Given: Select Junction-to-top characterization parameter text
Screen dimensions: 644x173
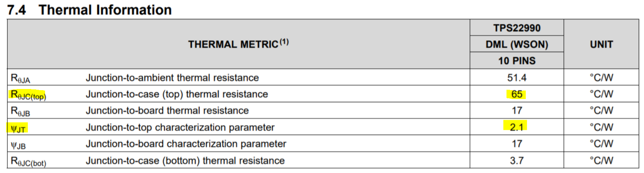Looking at the screenshot, I should point(180,127).
